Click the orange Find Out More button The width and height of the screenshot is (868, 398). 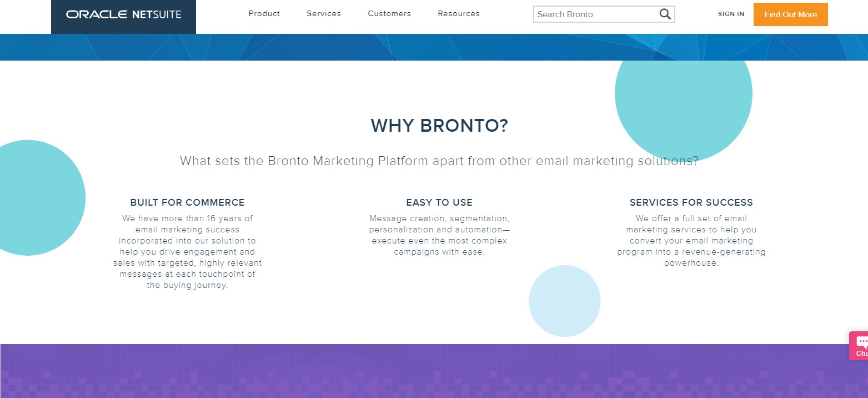point(790,14)
